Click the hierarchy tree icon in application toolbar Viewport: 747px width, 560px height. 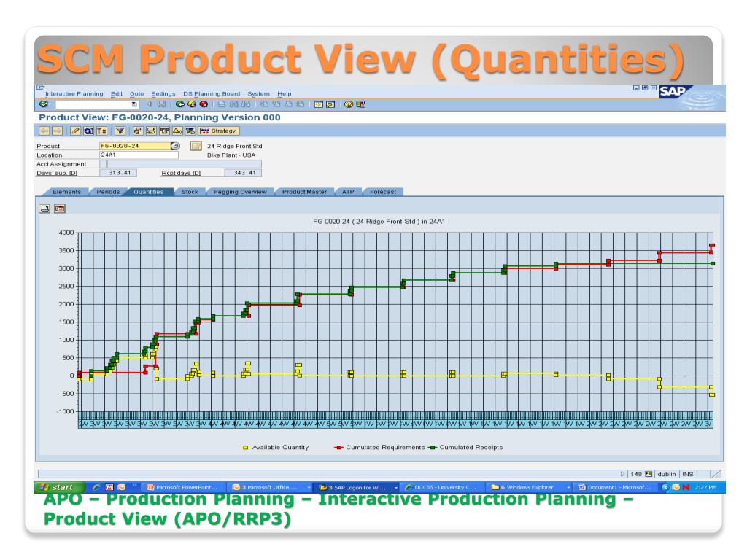coord(102,131)
